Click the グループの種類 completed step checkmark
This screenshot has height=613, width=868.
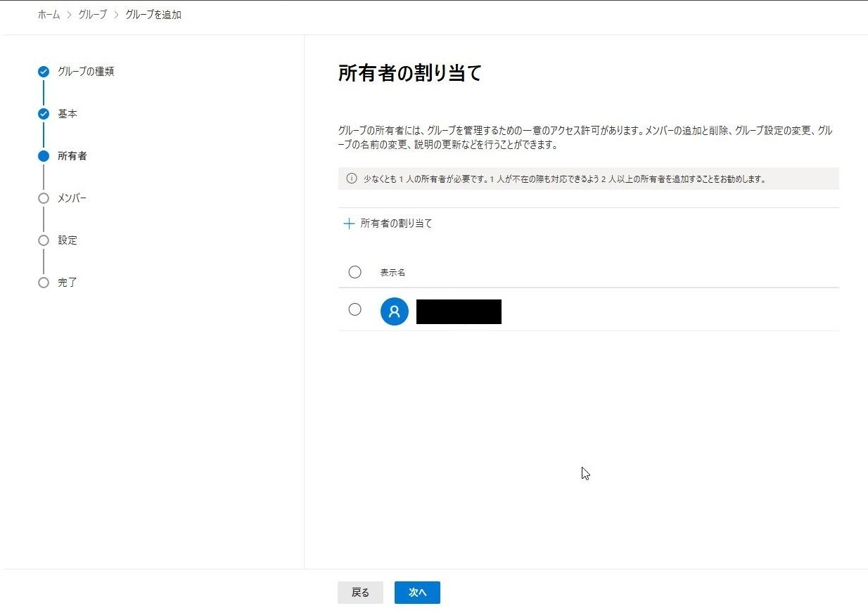(x=44, y=72)
